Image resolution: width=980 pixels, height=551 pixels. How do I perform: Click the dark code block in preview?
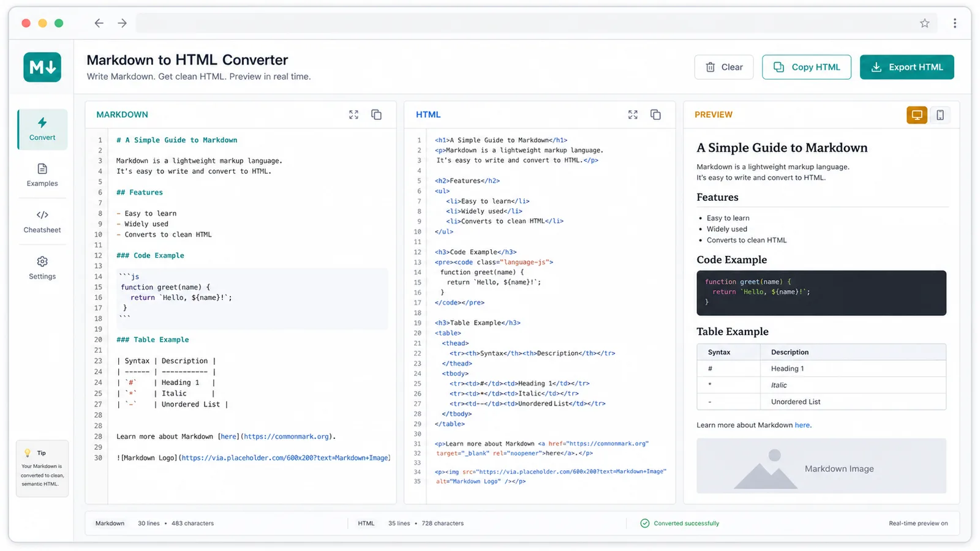(x=821, y=293)
